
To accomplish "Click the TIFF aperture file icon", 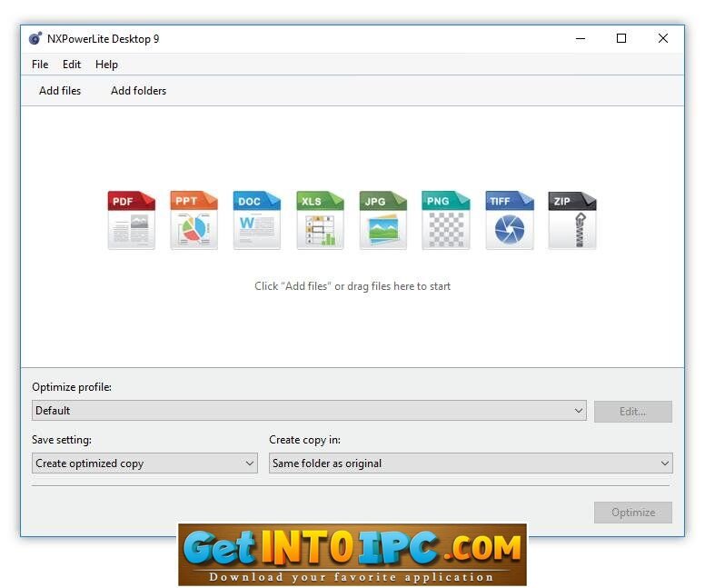I will (x=510, y=220).
